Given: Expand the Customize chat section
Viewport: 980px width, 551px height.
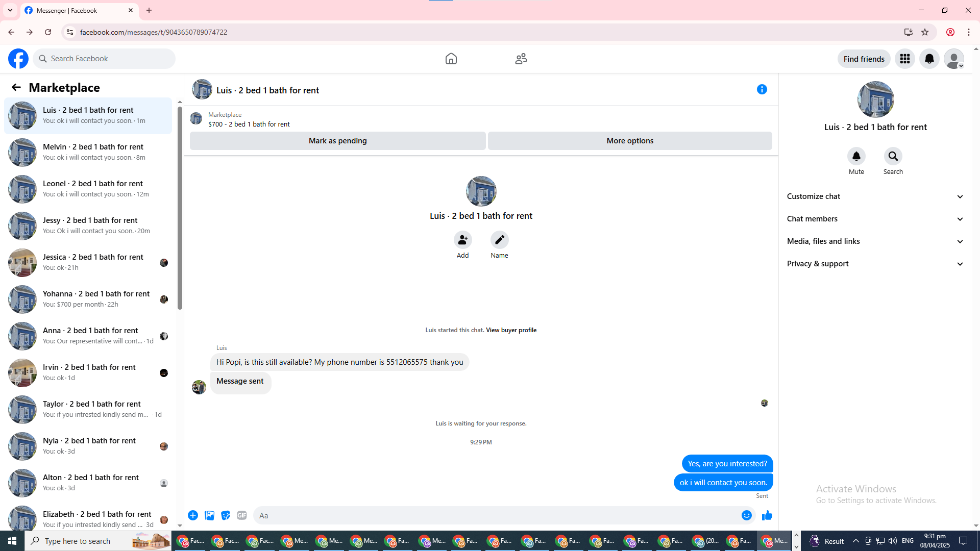Looking at the screenshot, I should pos(875,196).
